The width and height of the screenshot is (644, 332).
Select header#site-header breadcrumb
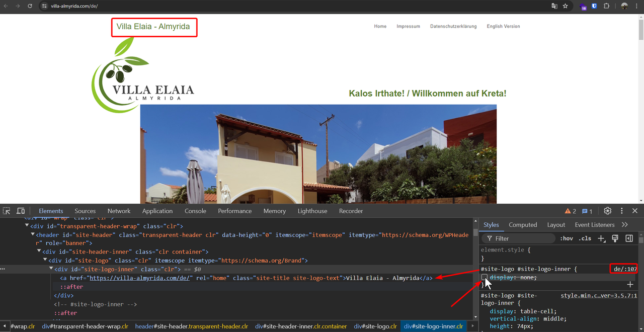(191, 326)
